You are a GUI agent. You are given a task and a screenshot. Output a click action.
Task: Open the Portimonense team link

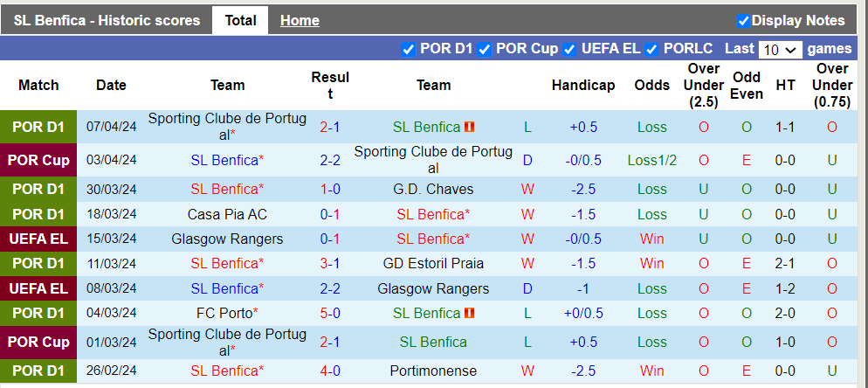point(434,371)
